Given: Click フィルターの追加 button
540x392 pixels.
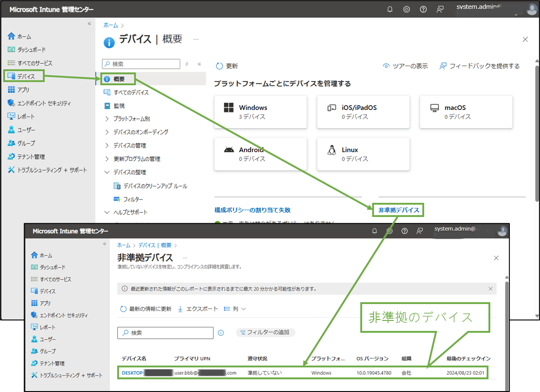Looking at the screenshot, I should tap(265, 332).
